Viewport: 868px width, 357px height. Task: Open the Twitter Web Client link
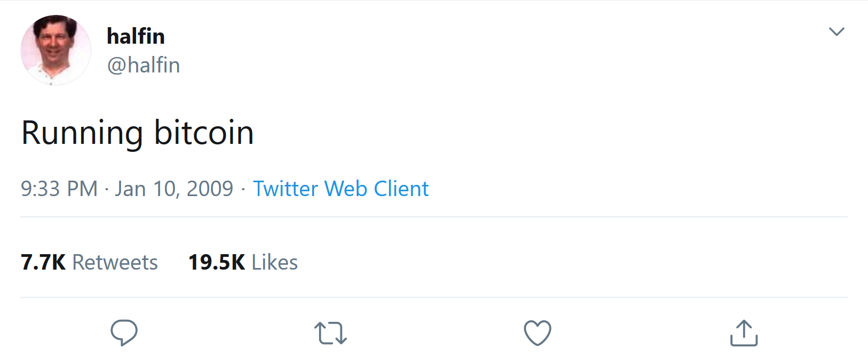click(x=340, y=189)
